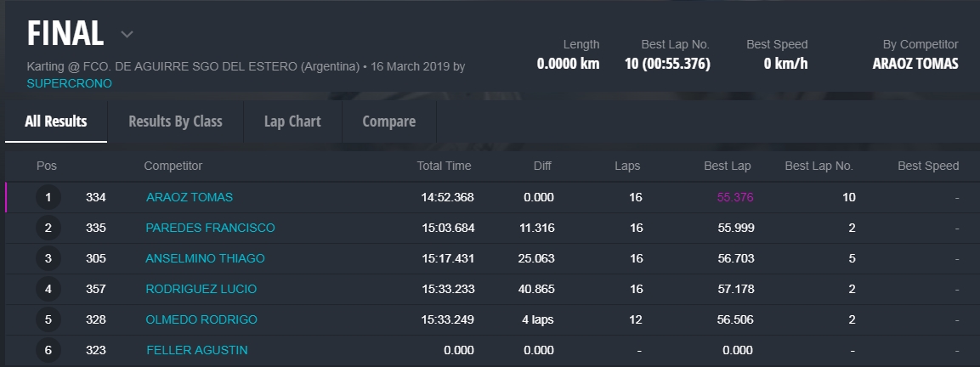Open the SUPERCRONO organizer link

coord(69,83)
